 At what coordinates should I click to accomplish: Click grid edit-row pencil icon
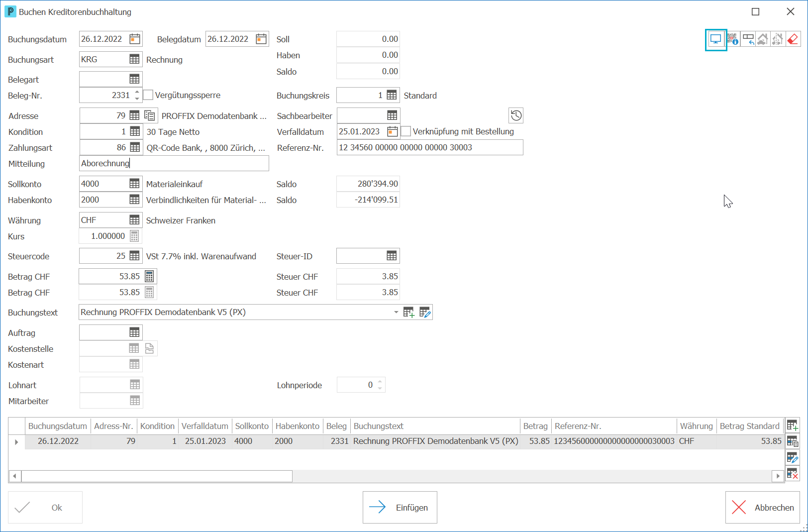pos(793,457)
